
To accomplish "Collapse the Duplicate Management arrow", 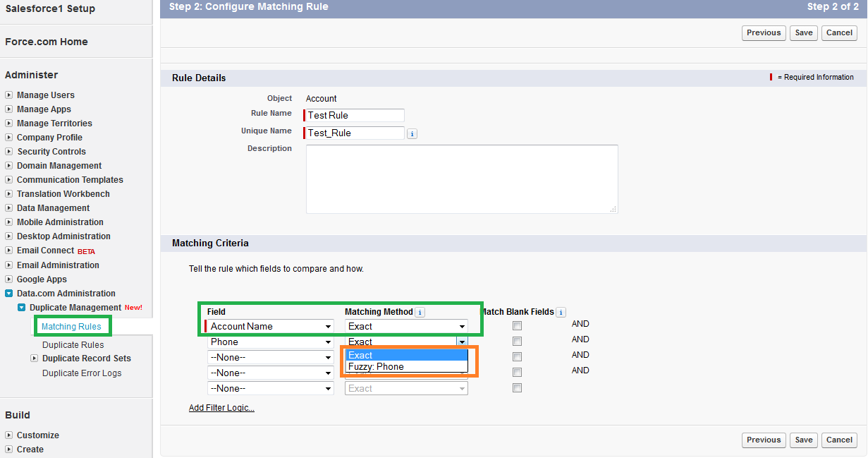I will [21, 308].
